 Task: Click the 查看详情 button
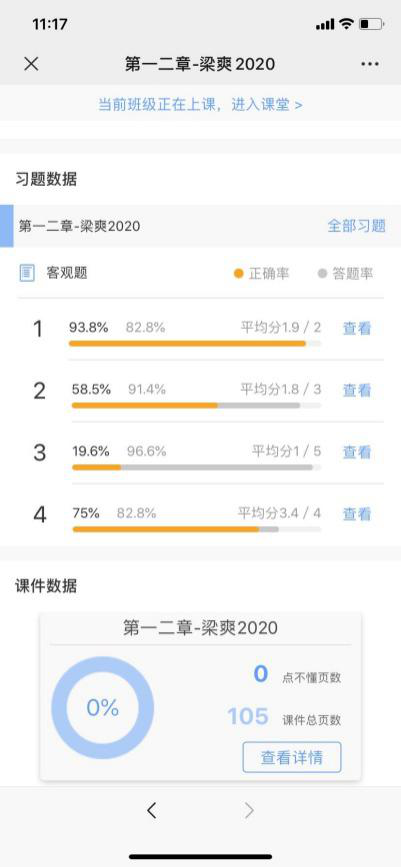pyautogui.click(x=292, y=757)
